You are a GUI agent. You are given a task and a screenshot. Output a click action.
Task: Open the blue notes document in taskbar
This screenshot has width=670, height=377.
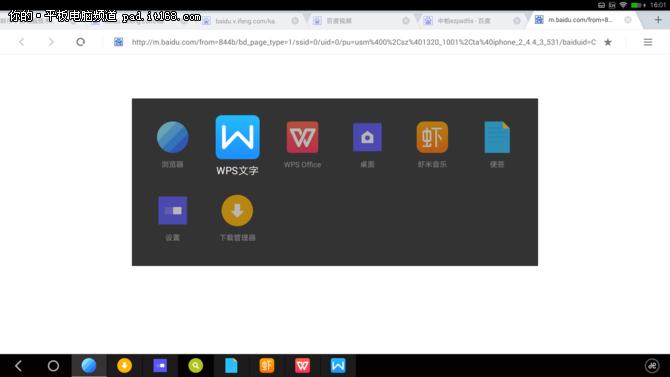(231, 366)
